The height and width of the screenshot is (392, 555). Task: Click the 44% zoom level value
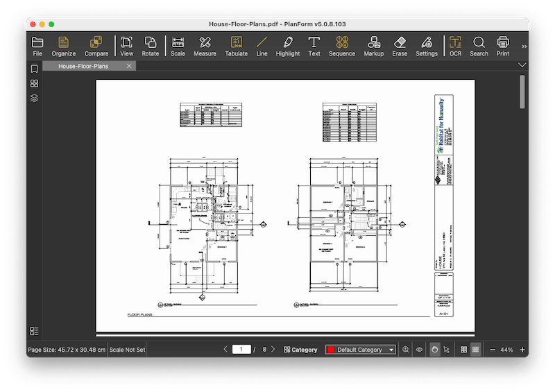click(x=506, y=350)
